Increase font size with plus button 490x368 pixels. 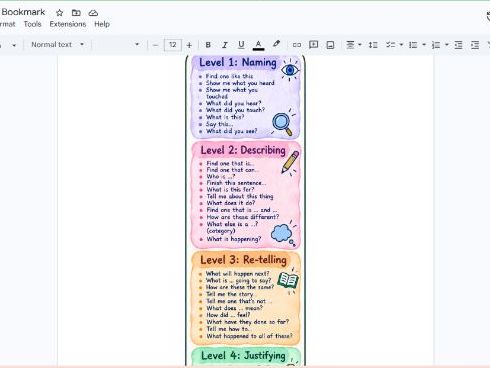[189, 45]
